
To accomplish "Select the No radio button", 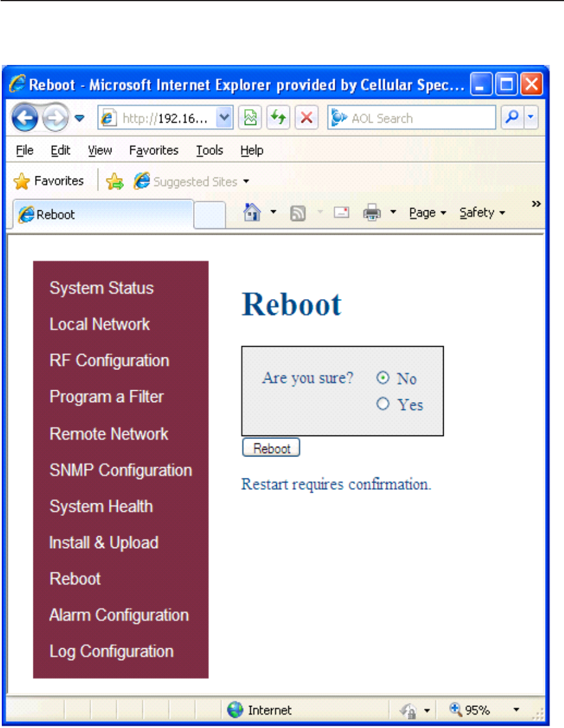I will tap(383, 377).
